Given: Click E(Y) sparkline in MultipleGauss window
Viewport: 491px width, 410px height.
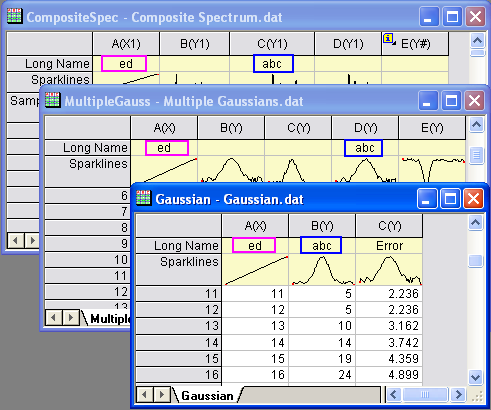Looking at the screenshot, I should click(x=432, y=169).
